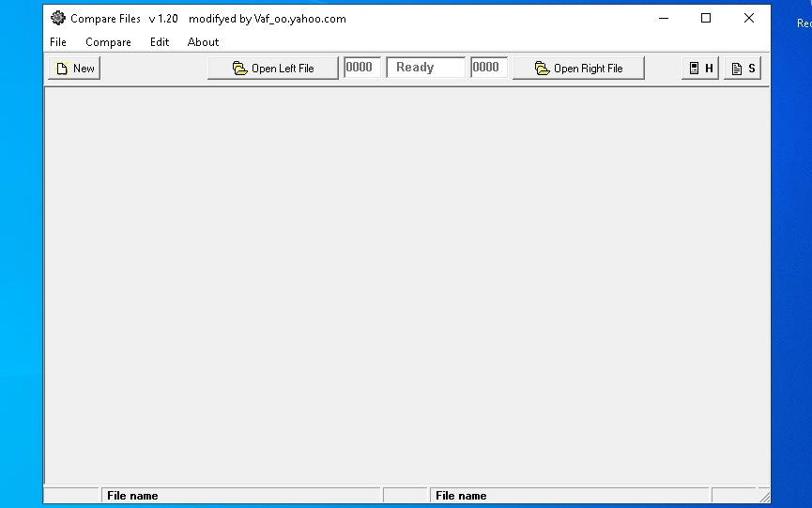812x508 pixels.
Task: Click the left 0000 counter field
Action: click(362, 68)
